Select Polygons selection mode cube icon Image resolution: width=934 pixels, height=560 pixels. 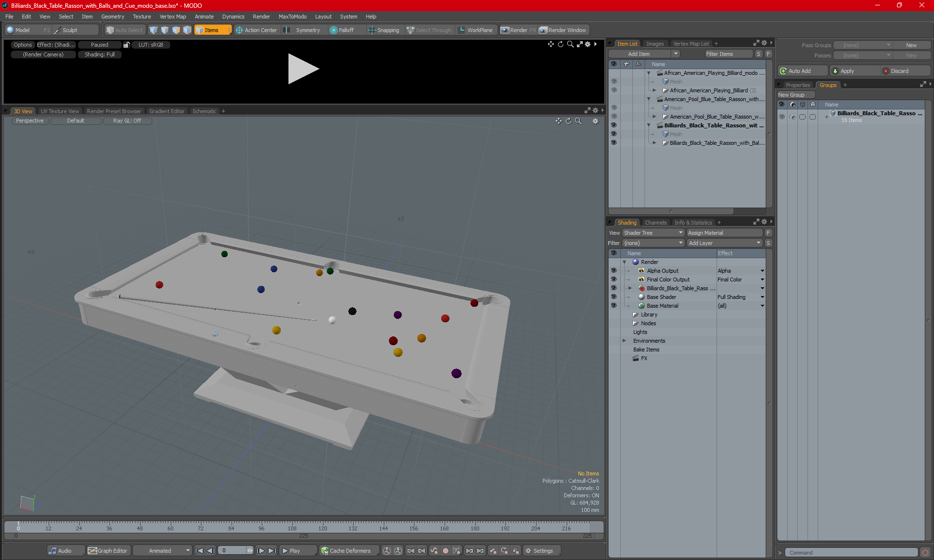point(176,30)
